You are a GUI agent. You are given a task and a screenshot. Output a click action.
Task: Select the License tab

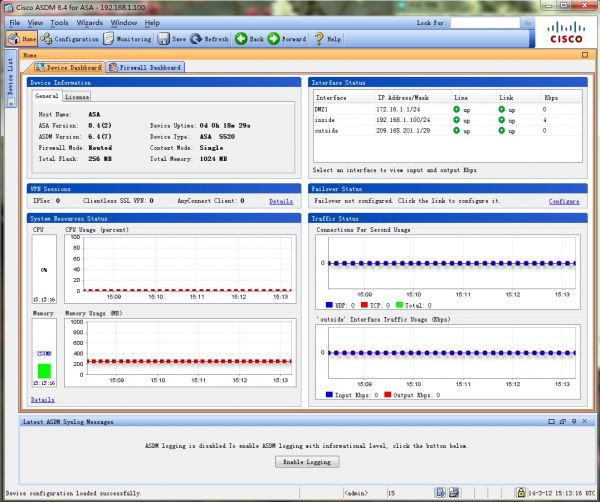click(77, 96)
